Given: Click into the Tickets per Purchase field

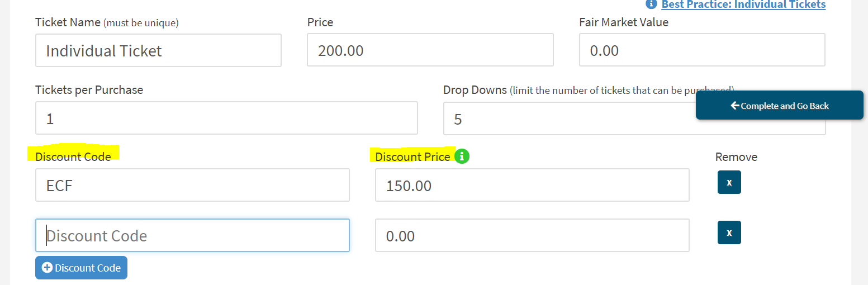Looking at the screenshot, I should [226, 118].
